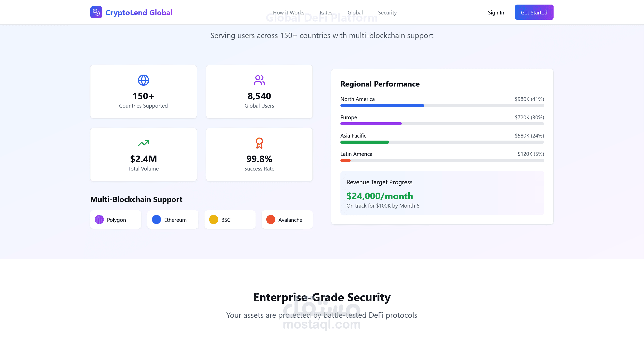Click the BSC blockchain label
This screenshot has height=338, width=644.
coord(226,220)
